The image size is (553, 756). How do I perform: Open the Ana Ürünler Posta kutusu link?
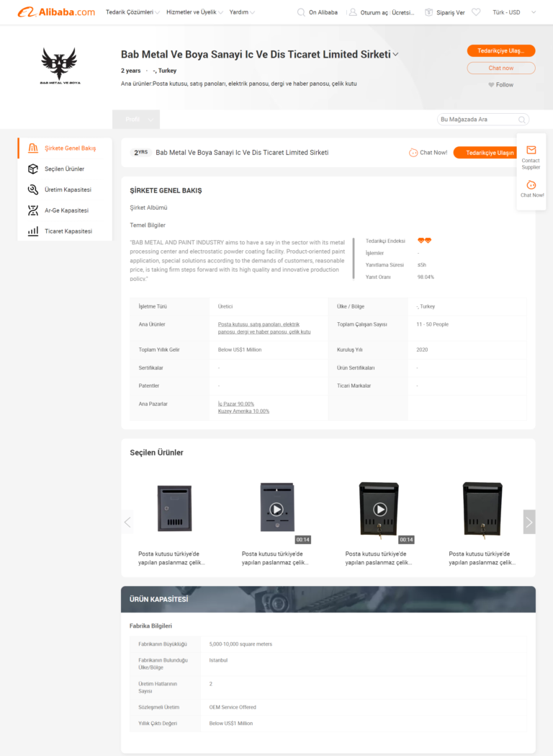[264, 328]
